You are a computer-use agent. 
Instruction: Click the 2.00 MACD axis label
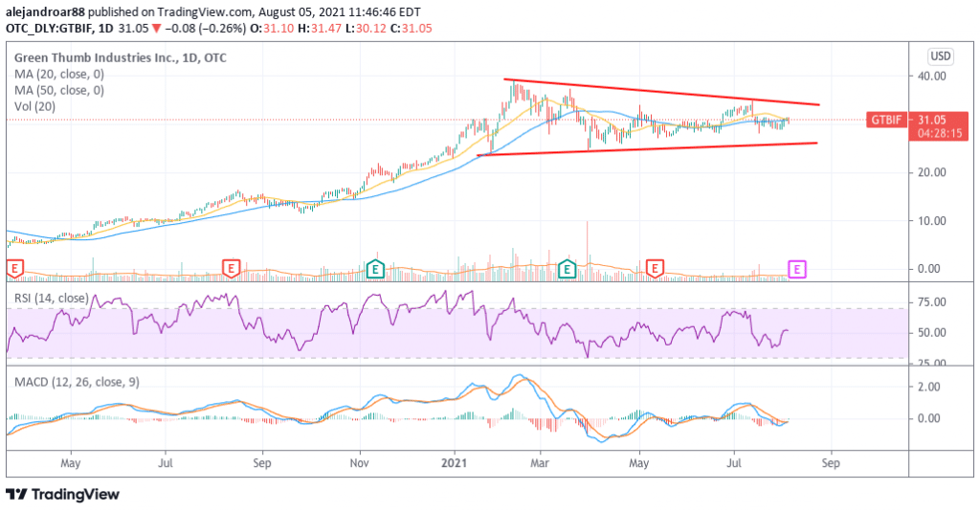point(928,387)
